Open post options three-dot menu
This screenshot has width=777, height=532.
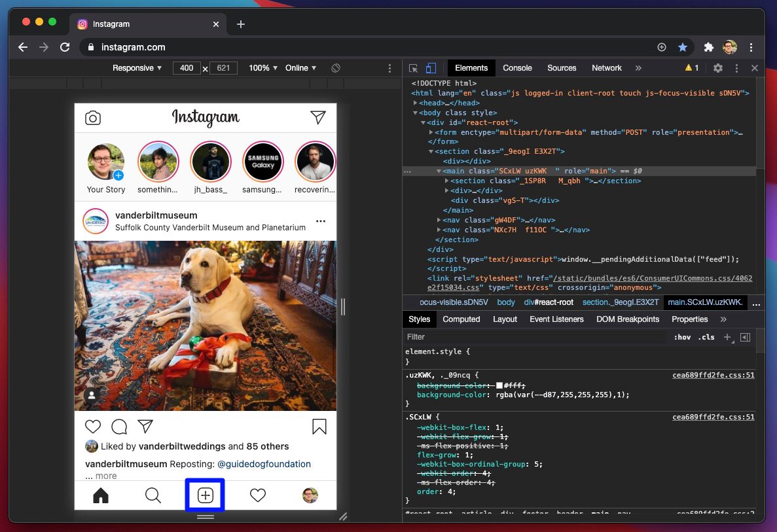pos(321,221)
